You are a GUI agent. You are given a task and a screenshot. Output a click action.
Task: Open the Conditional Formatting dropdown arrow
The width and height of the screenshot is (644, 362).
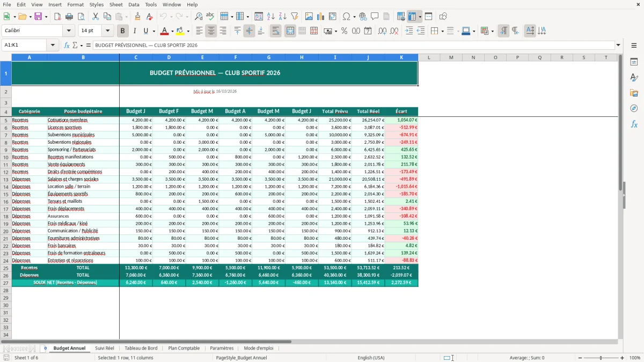pyautogui.click(x=492, y=31)
